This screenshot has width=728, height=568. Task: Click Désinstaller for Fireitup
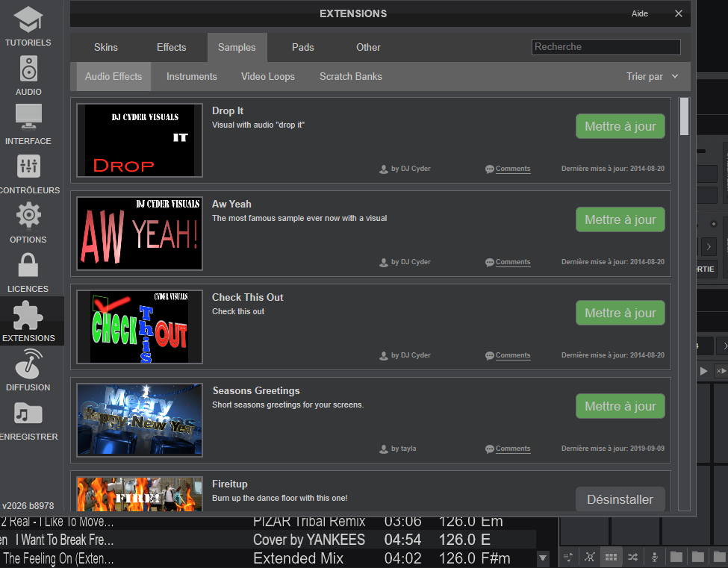click(620, 499)
